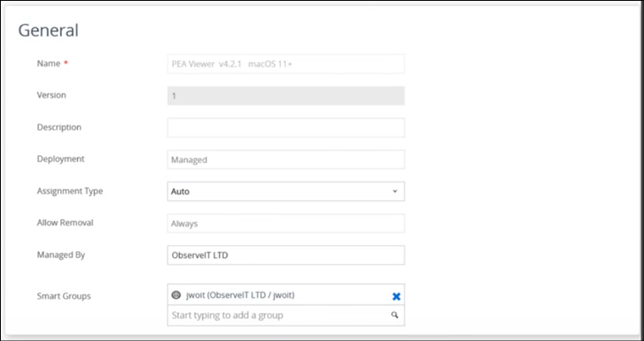Open the Assignment Type dropdown arrow
Image resolution: width=644 pixels, height=341 pixels.
(395, 192)
